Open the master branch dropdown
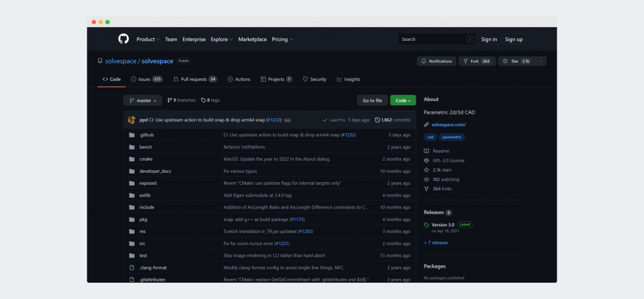The image size is (644, 299). (x=143, y=101)
